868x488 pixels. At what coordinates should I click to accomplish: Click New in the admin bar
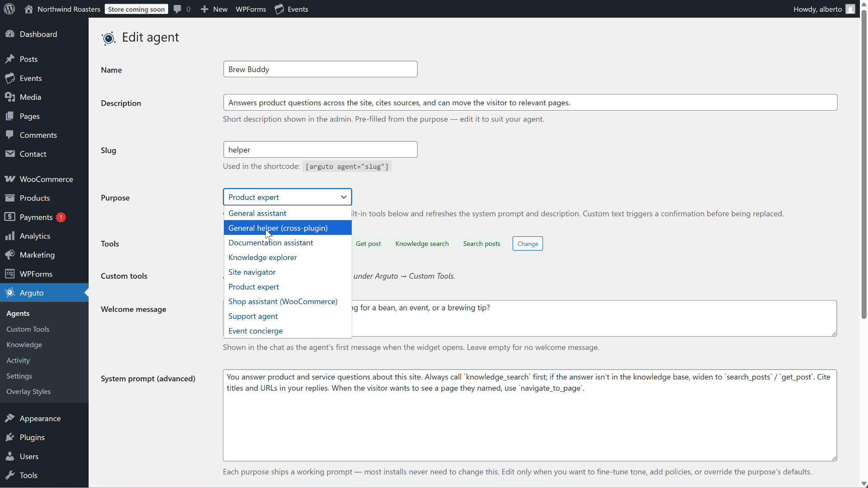pos(220,9)
